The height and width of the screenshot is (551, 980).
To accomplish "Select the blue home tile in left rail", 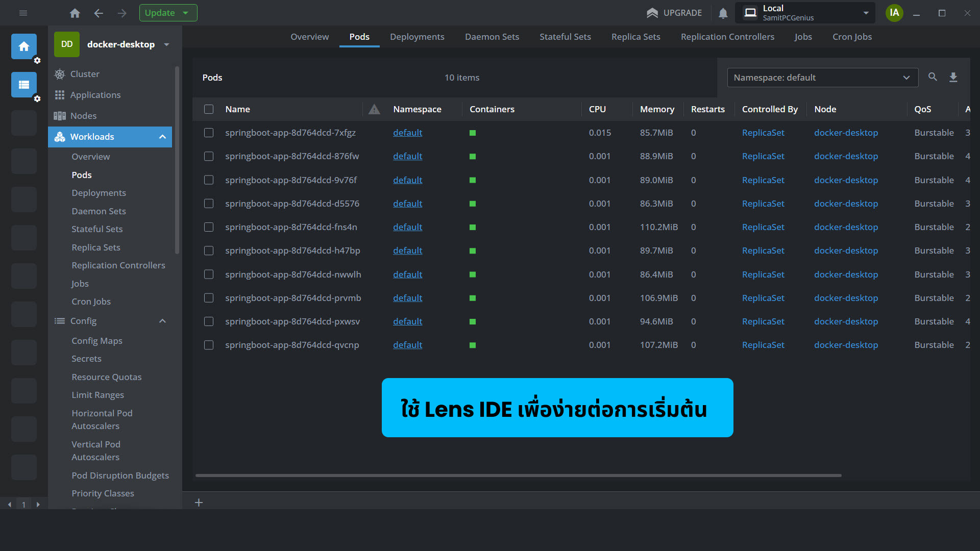I will pyautogui.click(x=24, y=46).
